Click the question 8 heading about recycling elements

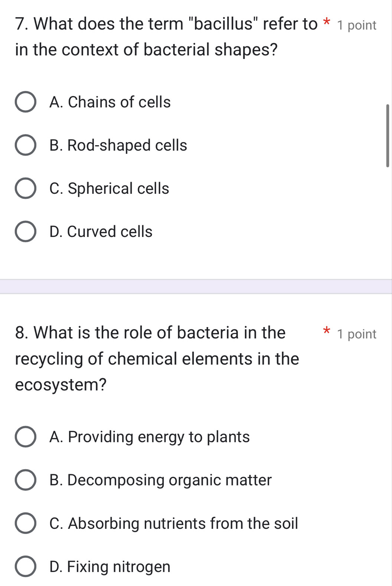tap(157, 358)
